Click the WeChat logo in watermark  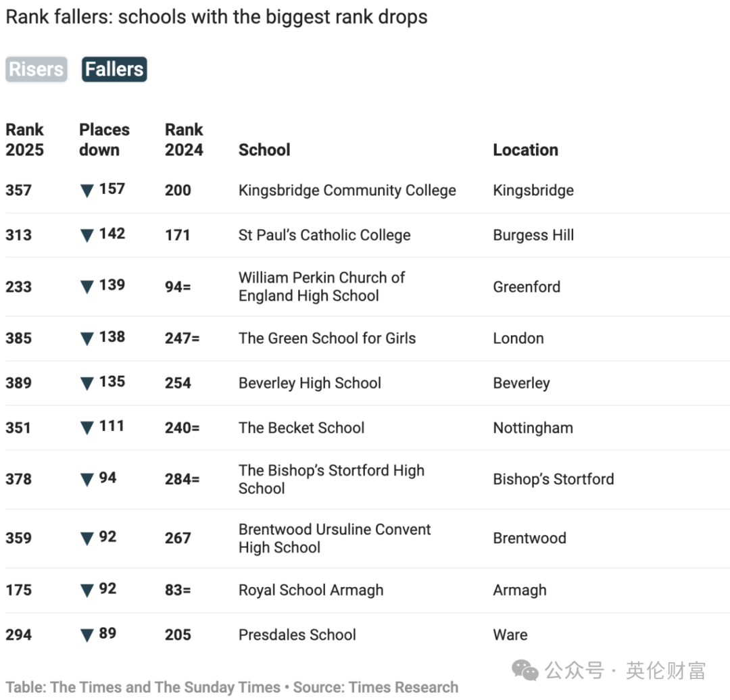[x=525, y=670]
